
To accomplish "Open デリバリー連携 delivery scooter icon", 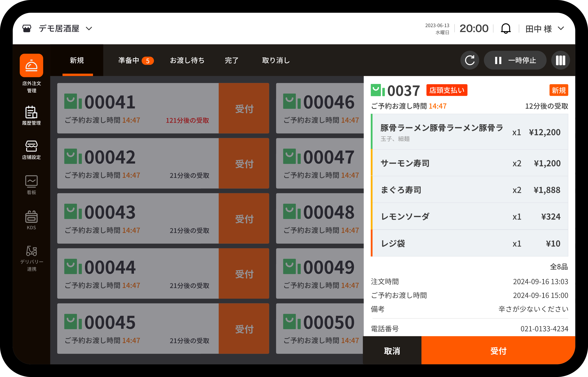I will (31, 251).
